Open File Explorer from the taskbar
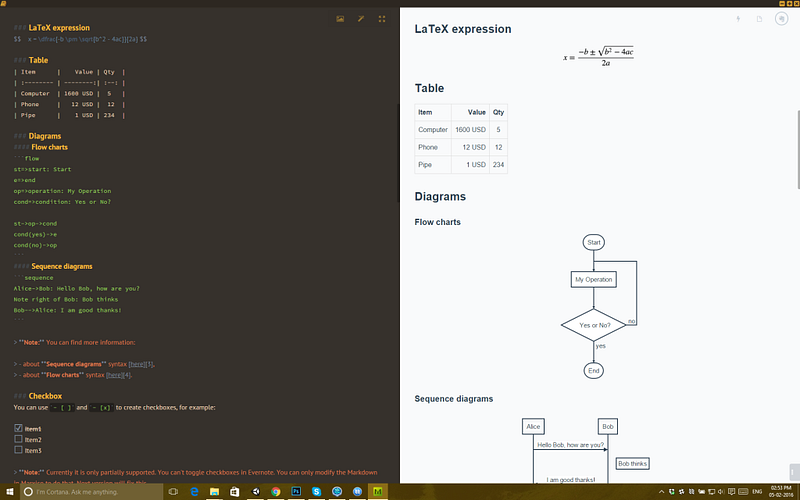This screenshot has width=800, height=500. click(x=214, y=492)
